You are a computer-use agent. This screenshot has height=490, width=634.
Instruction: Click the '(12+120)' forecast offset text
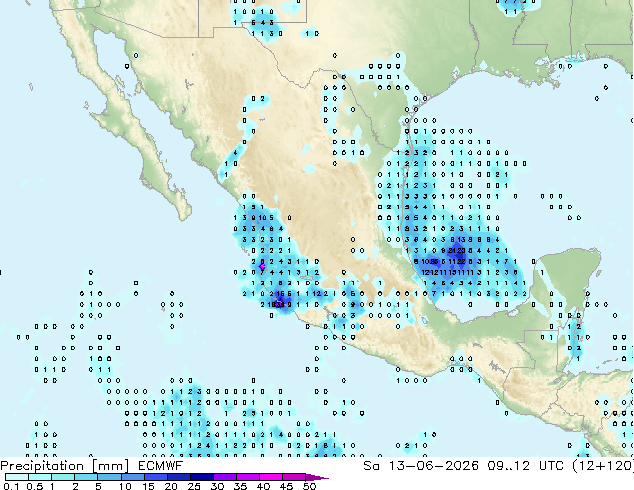[602, 465]
